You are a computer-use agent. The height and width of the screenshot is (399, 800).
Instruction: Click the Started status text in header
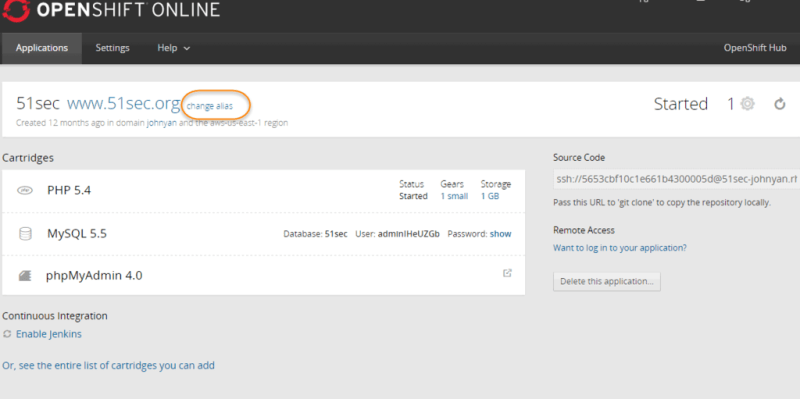681,104
